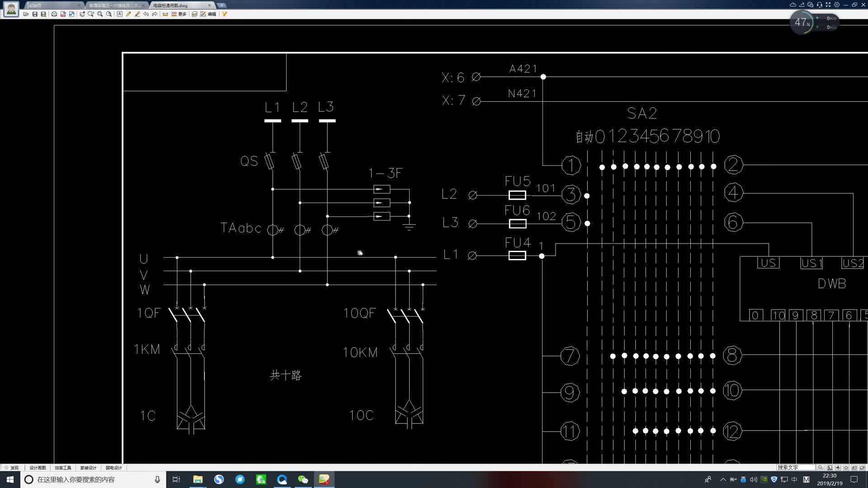This screenshot has height=488, width=868.
Task: Expand hidden system tray icons arrow
Action: pyautogui.click(x=723, y=479)
